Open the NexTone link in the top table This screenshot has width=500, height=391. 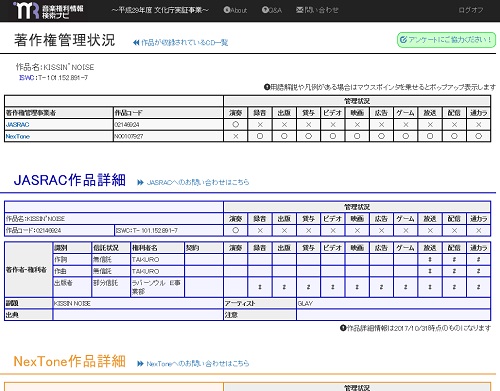[x=18, y=136]
